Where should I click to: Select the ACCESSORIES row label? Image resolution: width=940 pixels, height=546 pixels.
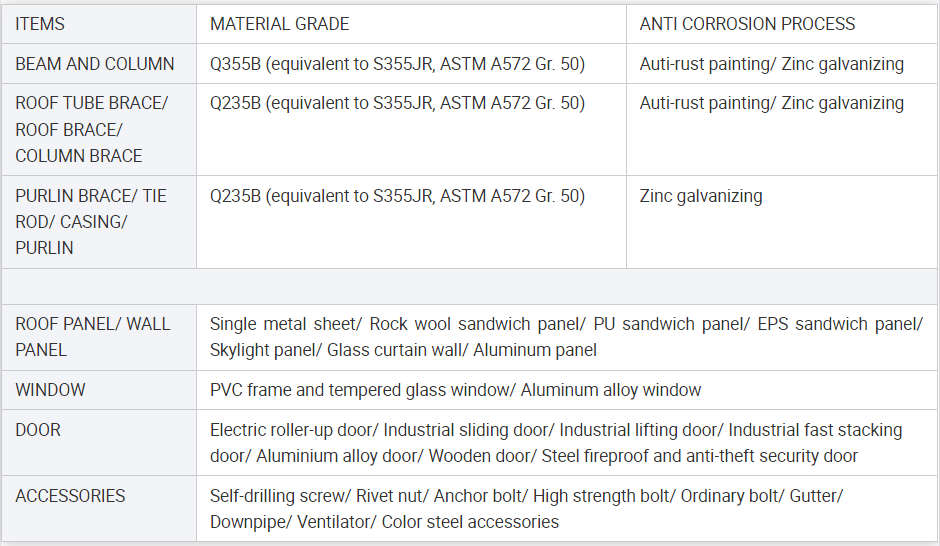pyautogui.click(x=70, y=496)
